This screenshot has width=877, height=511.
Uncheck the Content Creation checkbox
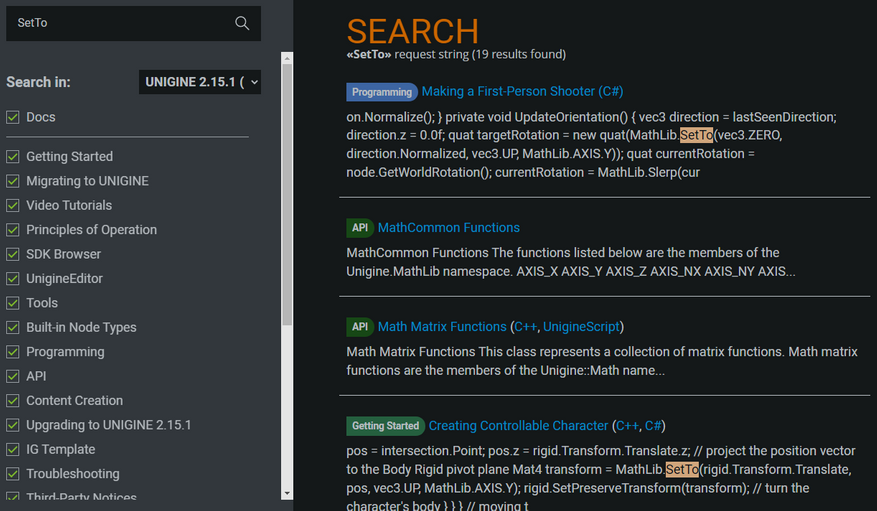13,401
